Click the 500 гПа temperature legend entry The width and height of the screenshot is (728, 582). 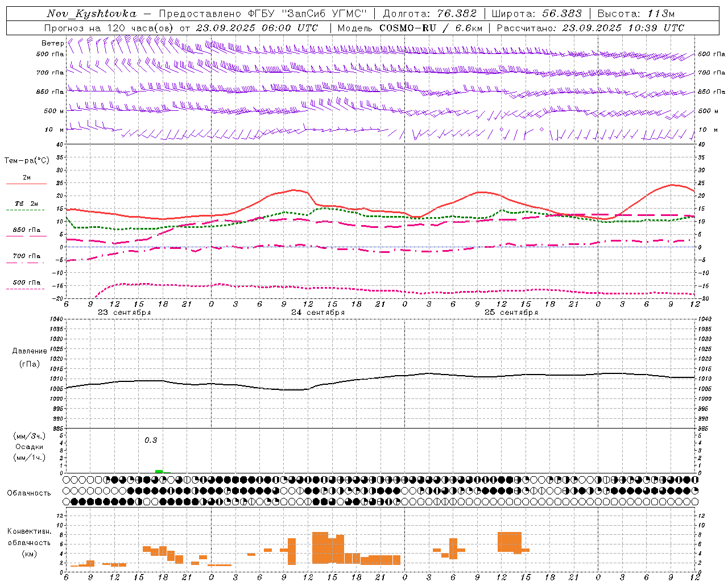click(27, 282)
